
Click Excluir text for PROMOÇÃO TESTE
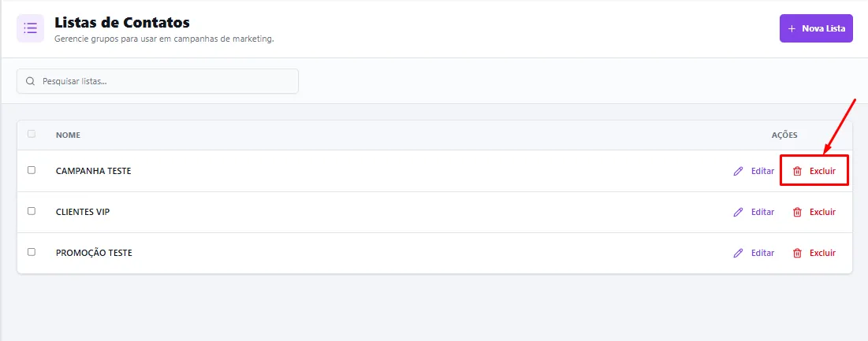[x=822, y=253]
